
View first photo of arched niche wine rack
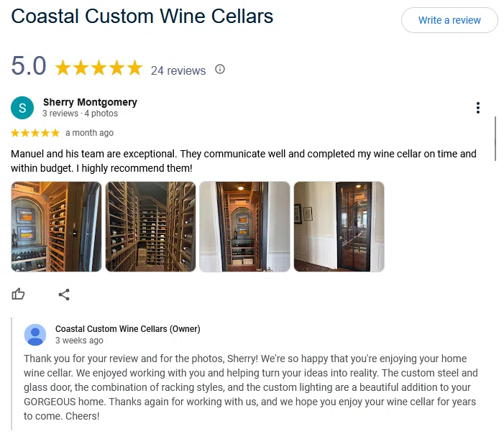click(x=56, y=227)
